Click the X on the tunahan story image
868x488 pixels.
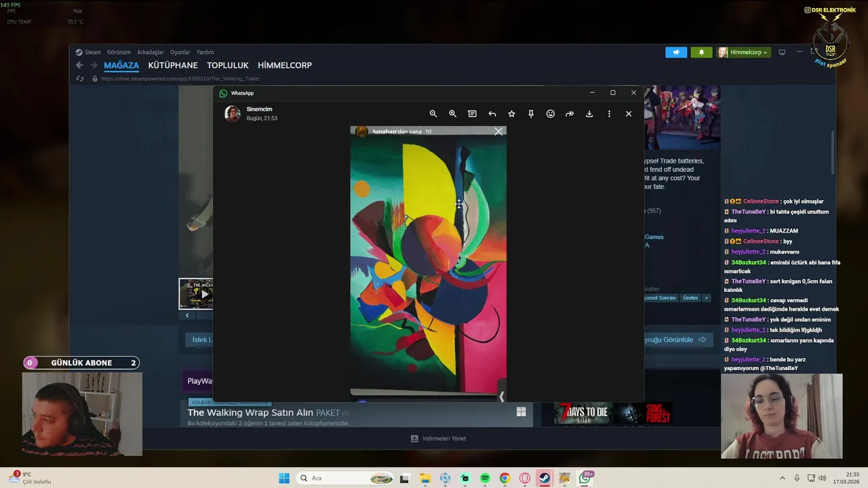point(498,131)
